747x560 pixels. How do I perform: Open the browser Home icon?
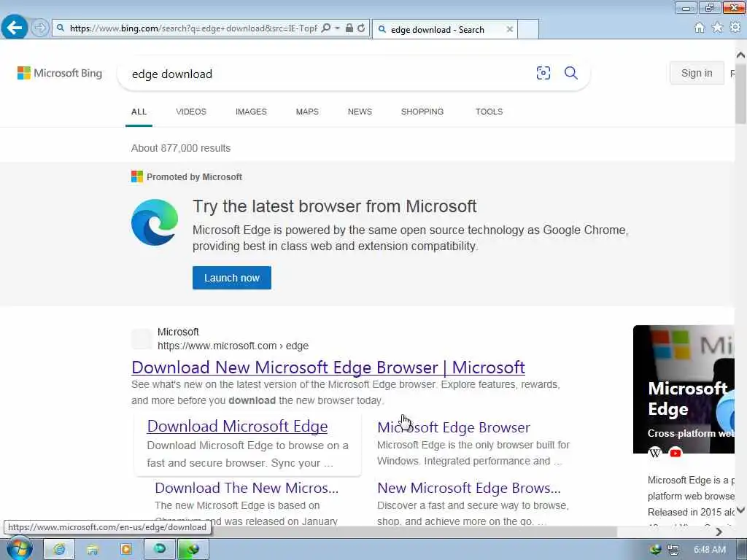tap(699, 28)
